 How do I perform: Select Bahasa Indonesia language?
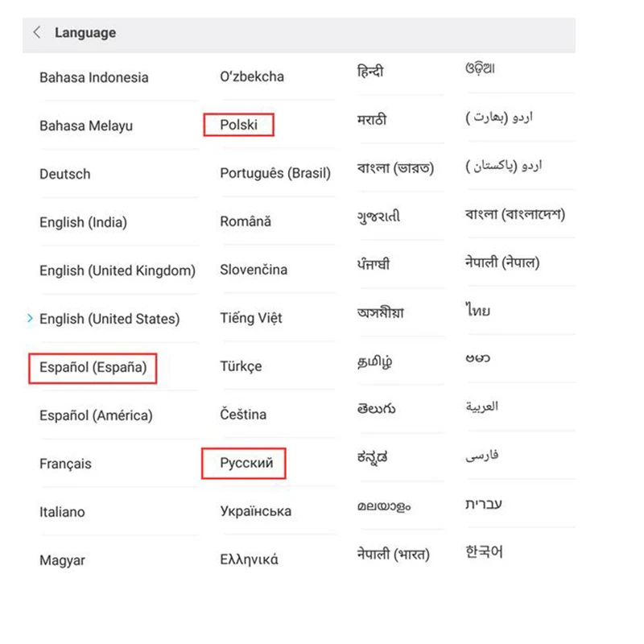94,77
